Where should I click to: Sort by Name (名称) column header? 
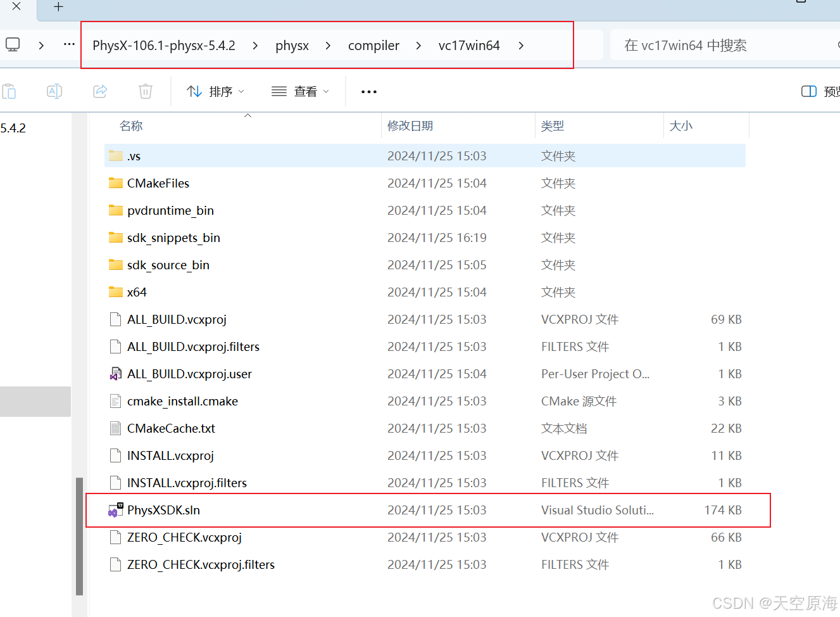click(x=131, y=126)
